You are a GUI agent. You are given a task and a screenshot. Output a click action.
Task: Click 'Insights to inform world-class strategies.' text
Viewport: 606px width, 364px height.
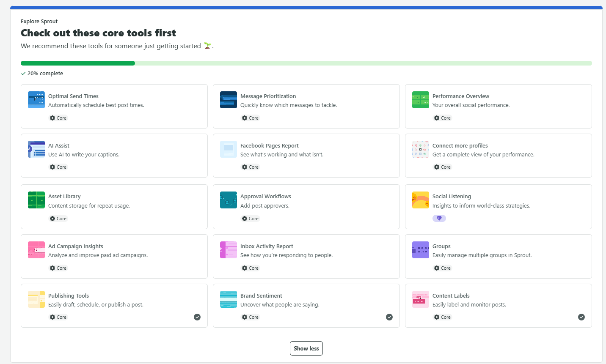tap(481, 205)
